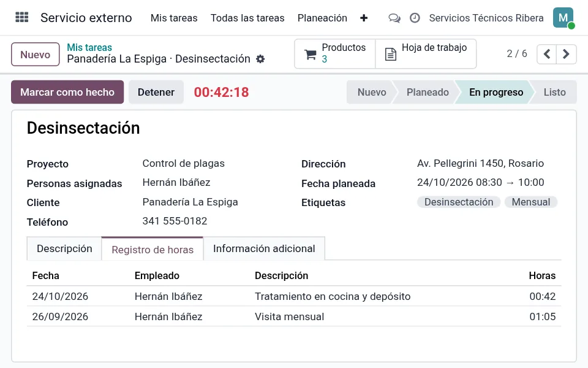Switch to Información adicional tab
This screenshot has width=588, height=368.
tap(264, 248)
